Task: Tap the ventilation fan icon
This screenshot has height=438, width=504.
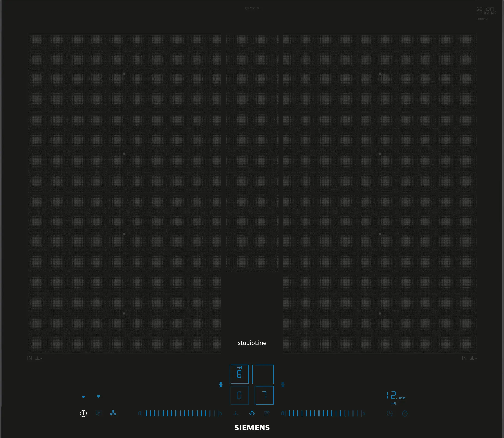Action: click(113, 413)
